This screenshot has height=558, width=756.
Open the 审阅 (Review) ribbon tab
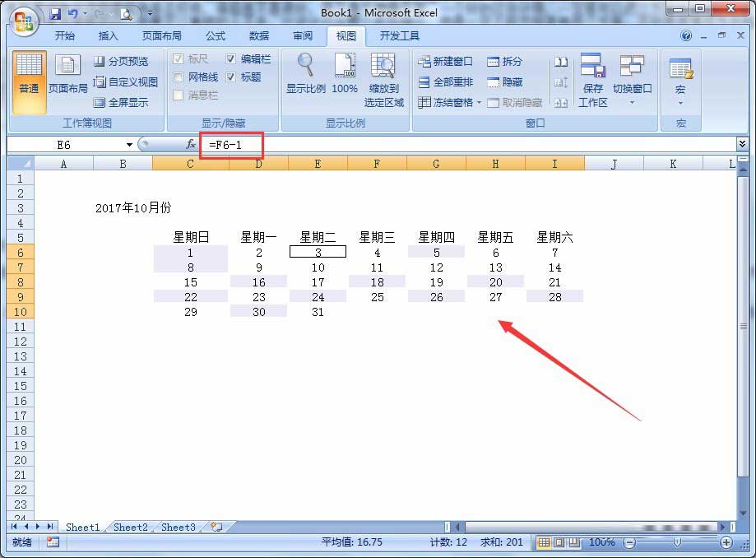click(x=303, y=35)
